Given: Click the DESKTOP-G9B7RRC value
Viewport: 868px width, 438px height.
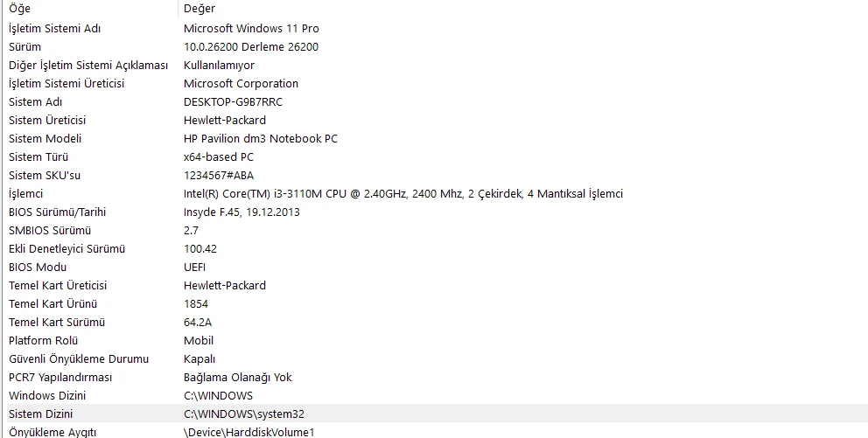Looking at the screenshot, I should click(x=233, y=101).
